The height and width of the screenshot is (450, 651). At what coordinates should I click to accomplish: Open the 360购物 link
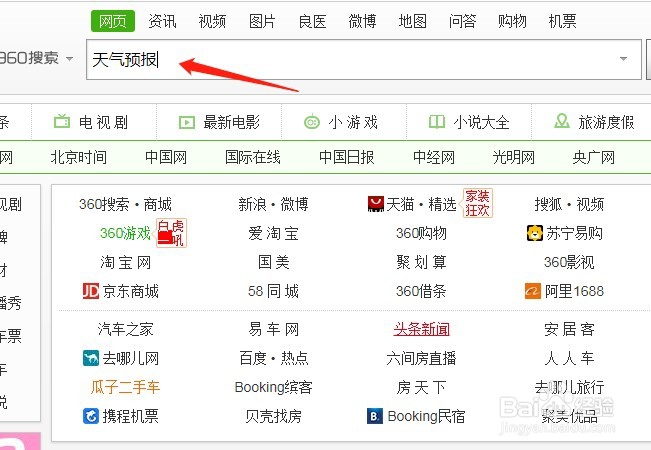(421, 233)
